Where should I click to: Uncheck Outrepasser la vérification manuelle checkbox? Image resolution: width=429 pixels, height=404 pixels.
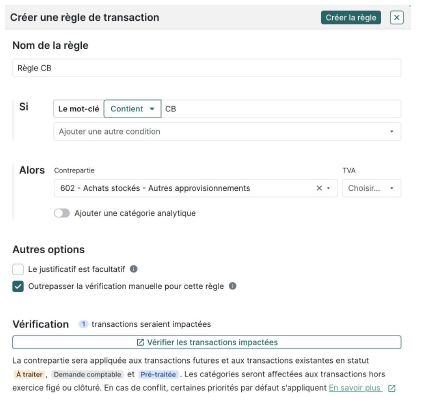(x=18, y=286)
